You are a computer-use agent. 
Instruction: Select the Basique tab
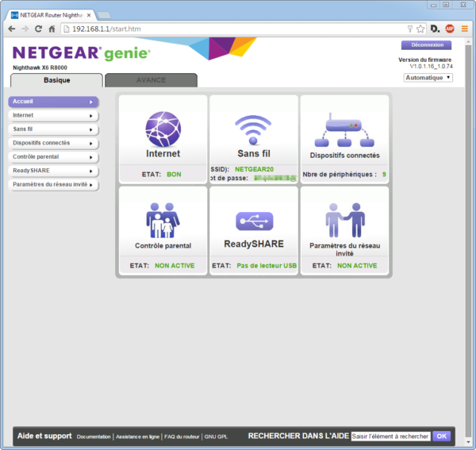point(56,80)
